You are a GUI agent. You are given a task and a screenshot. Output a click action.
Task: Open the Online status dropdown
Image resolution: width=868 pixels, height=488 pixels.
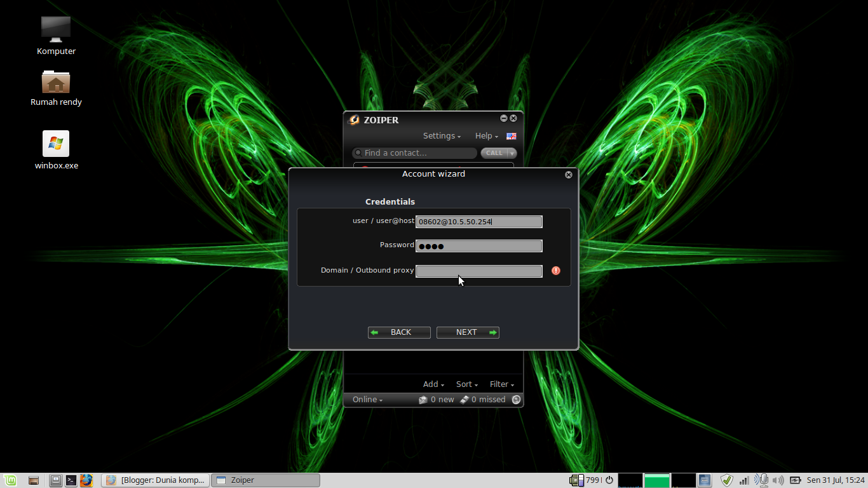[x=367, y=400]
